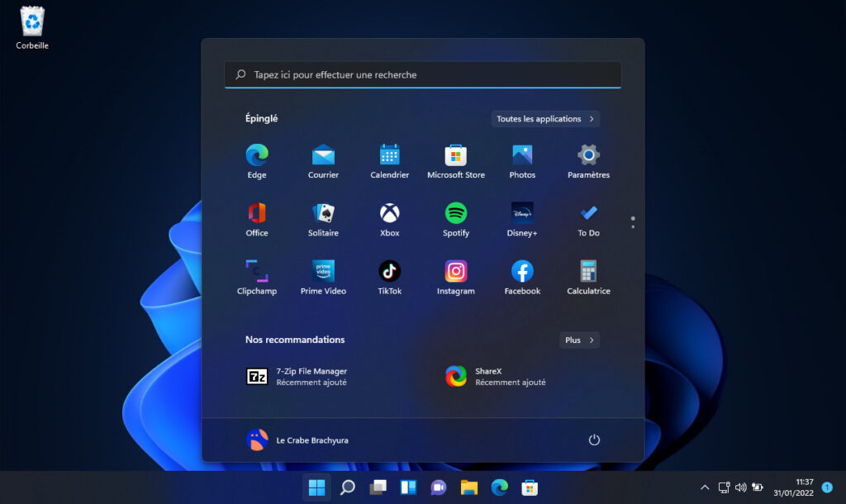Open the Instagram app
Screen dimensions: 846x504
(x=456, y=277)
